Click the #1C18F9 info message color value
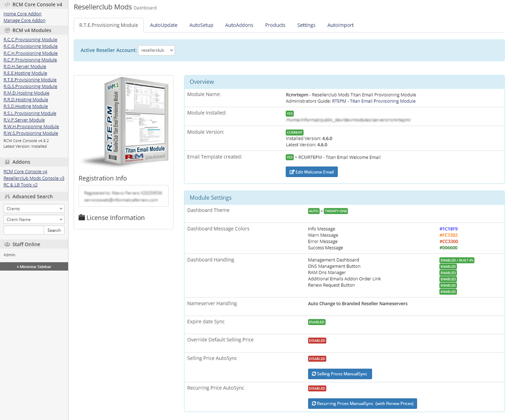This screenshot has height=420, width=510. [x=448, y=229]
